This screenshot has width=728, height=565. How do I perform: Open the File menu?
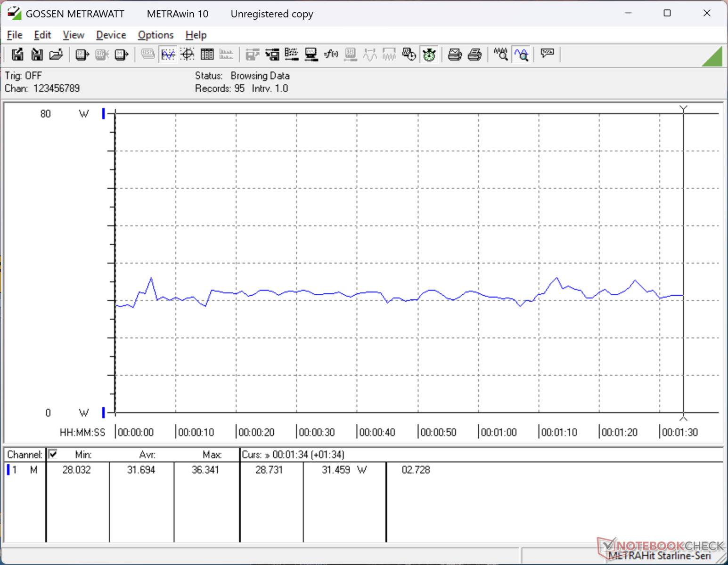click(x=15, y=35)
